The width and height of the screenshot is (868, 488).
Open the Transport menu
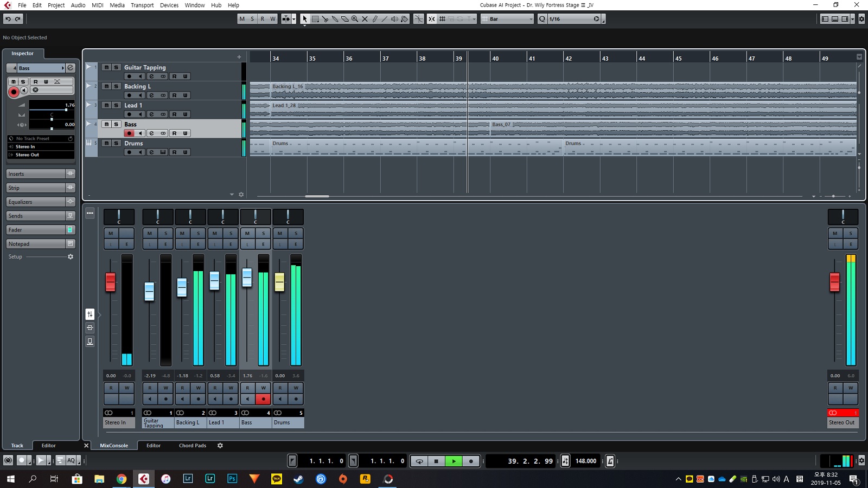142,5
